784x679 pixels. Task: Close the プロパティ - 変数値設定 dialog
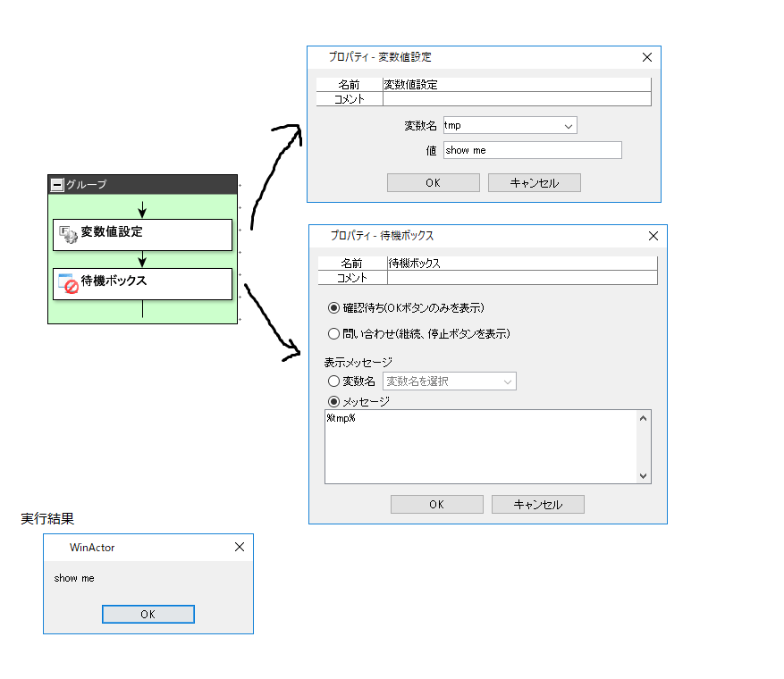(x=647, y=57)
